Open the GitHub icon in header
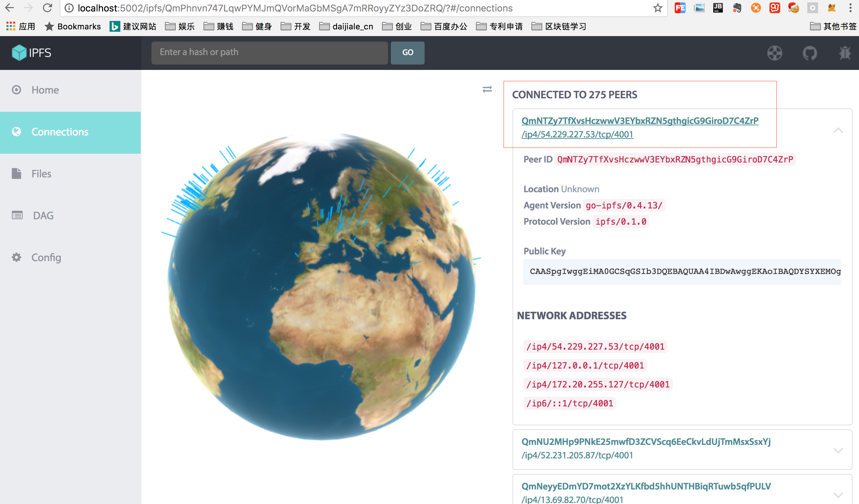 [810, 53]
